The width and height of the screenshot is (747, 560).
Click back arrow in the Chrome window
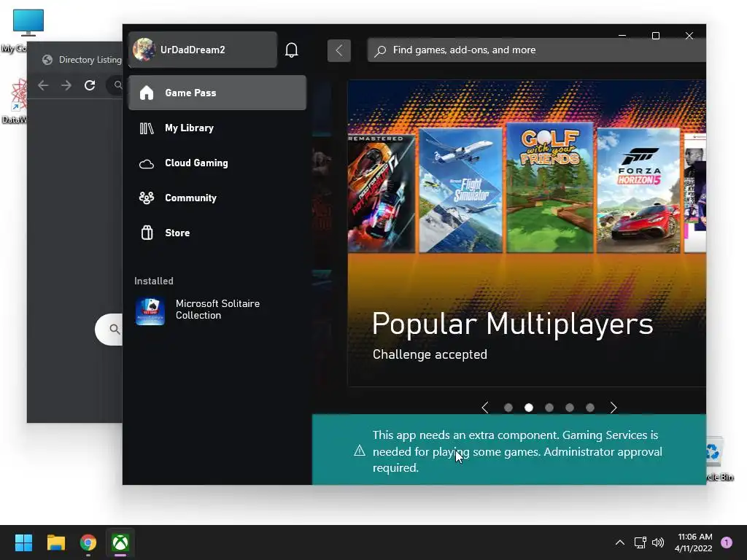(x=43, y=85)
